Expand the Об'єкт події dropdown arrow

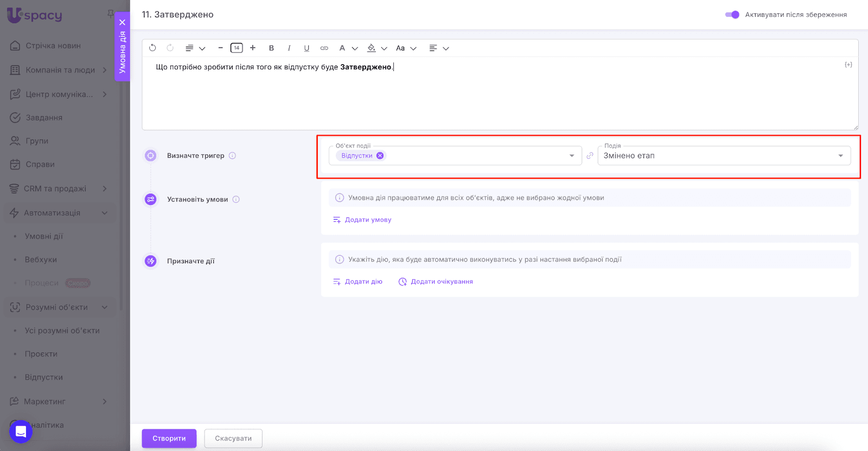pyautogui.click(x=571, y=156)
